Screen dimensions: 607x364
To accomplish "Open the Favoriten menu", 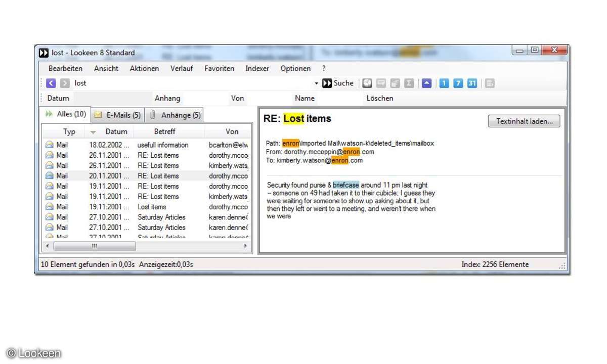I will 219,68.
